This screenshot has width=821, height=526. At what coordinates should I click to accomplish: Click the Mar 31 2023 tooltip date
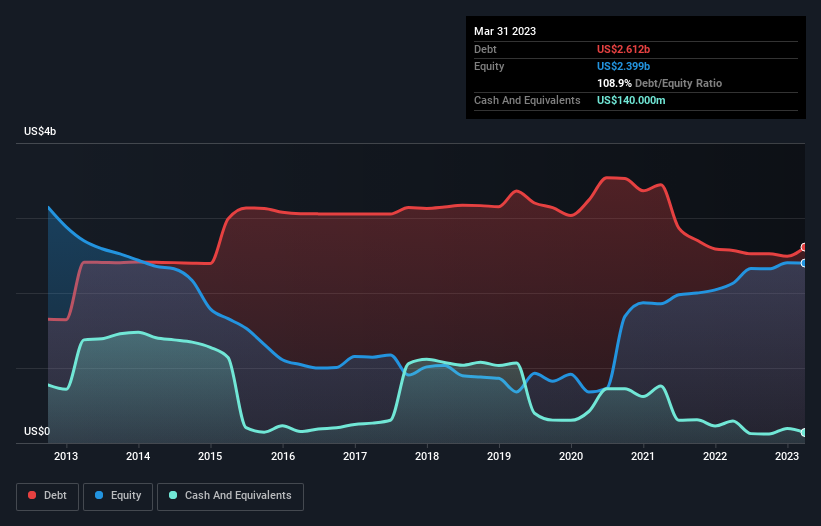505,31
